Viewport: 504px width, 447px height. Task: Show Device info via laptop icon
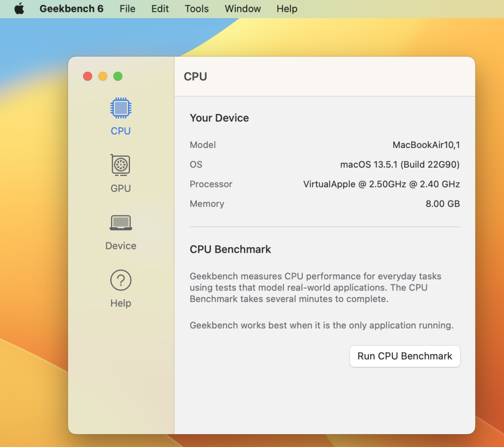click(121, 223)
